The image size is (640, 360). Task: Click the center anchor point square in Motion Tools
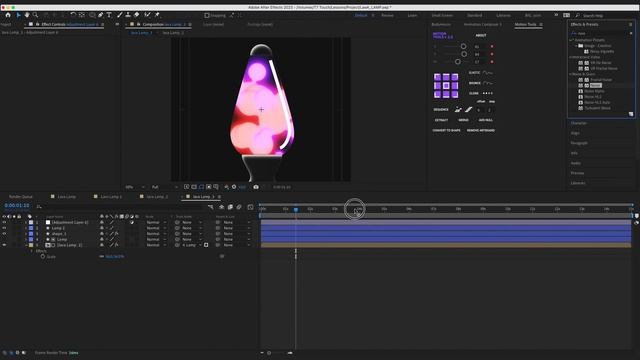click(x=446, y=86)
